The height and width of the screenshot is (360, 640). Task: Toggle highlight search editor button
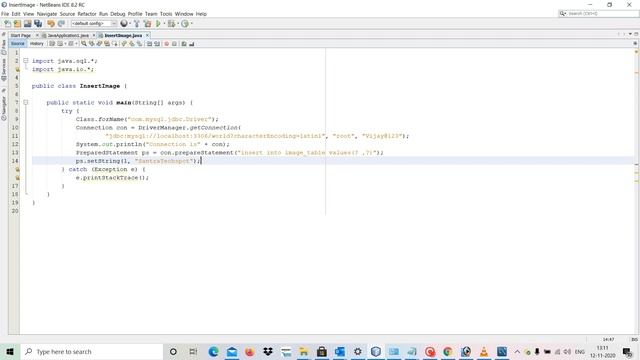pos(107,44)
